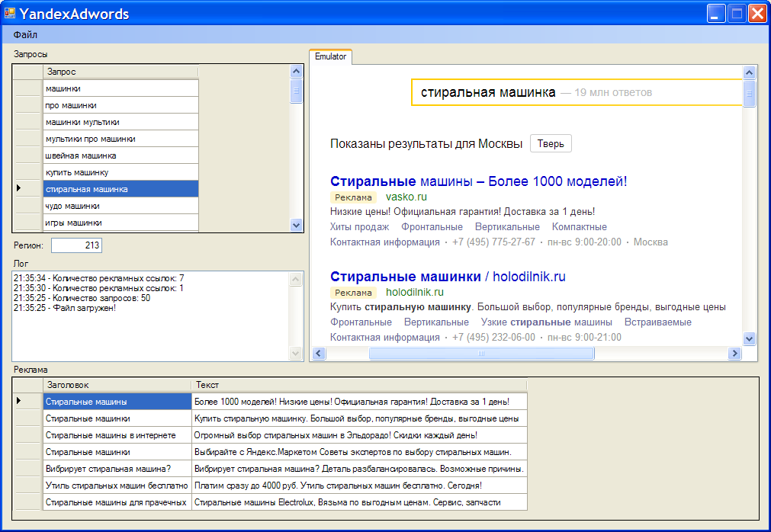
Task: Click the text cell 'Более 1000 моделей! Низкие цены!'
Action: [359, 402]
